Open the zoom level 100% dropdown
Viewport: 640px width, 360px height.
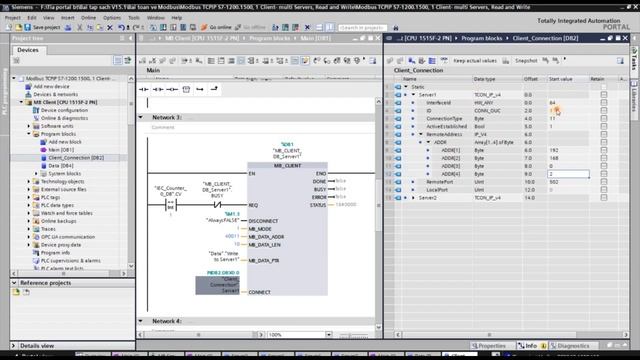329,335
